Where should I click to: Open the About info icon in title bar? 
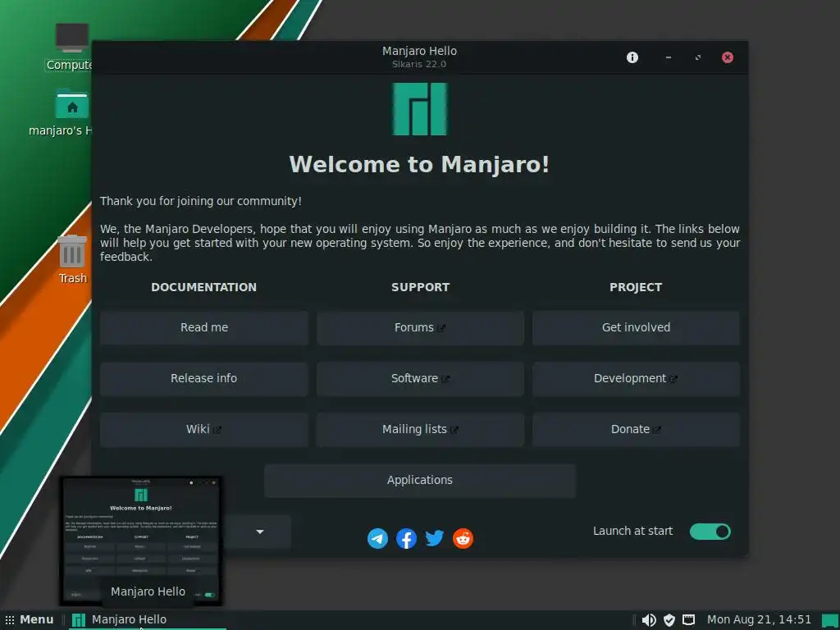(632, 57)
